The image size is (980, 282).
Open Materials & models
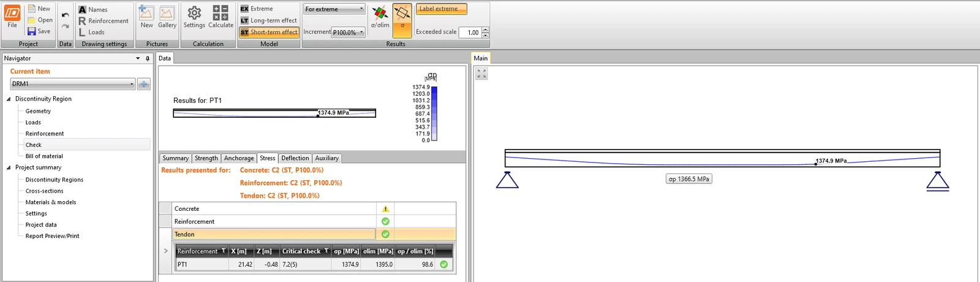(51, 202)
